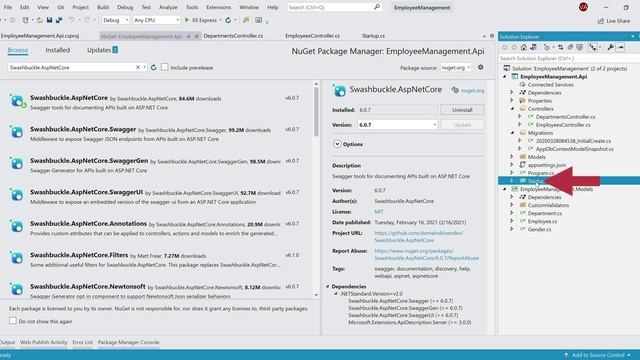The height and width of the screenshot is (360, 640).
Task: Refresh NuGet search results
Action: click(153, 67)
